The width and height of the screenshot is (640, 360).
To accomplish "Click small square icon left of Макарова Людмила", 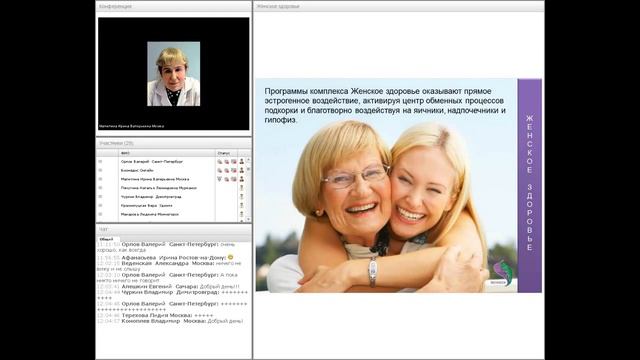I will [100, 214].
